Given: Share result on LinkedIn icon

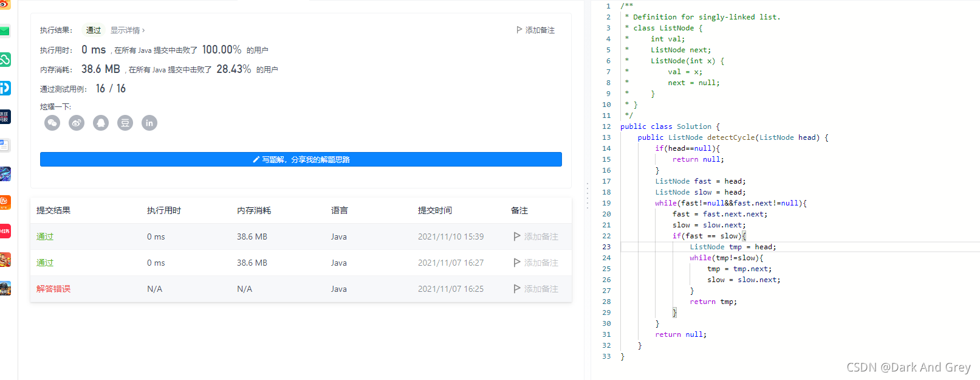Looking at the screenshot, I should click(149, 123).
